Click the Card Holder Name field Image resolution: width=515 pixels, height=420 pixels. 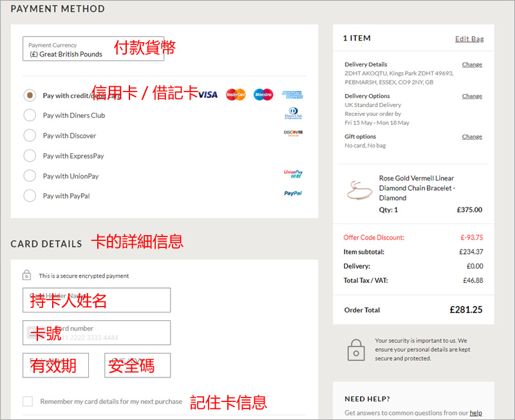(x=97, y=300)
